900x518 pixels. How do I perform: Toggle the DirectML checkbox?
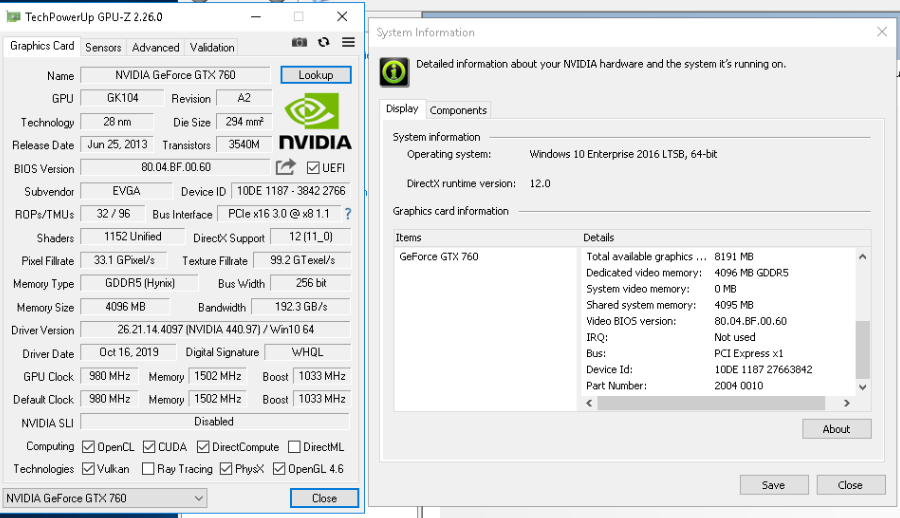(295, 447)
